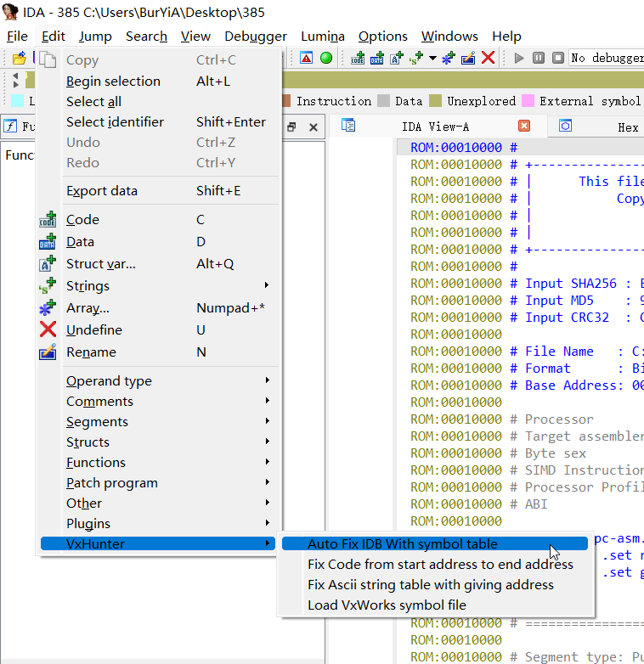Screen dimensions: 644x664
Task: Choose Auto Fix IDB With symbol table
Action: click(403, 543)
